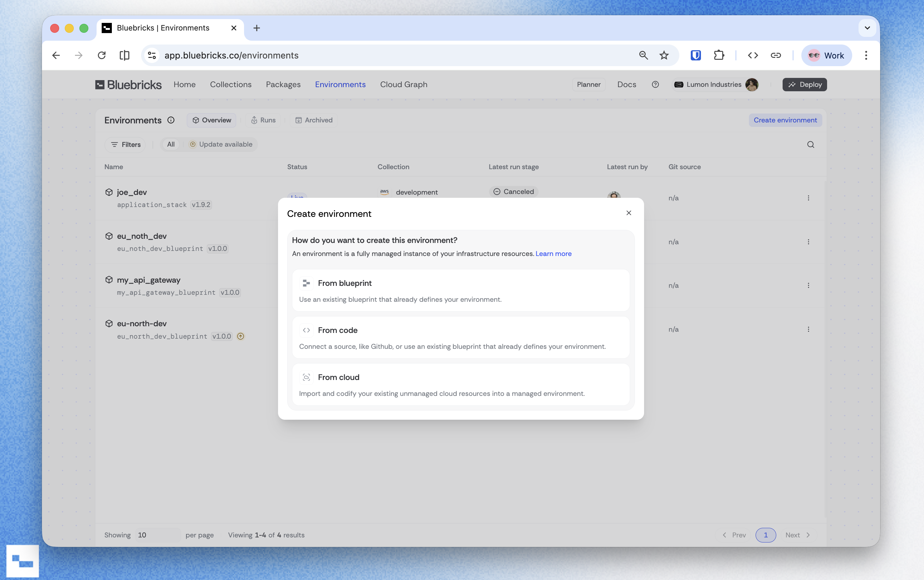This screenshot has width=924, height=580.
Task: Open a new browser tab
Action: (257, 28)
